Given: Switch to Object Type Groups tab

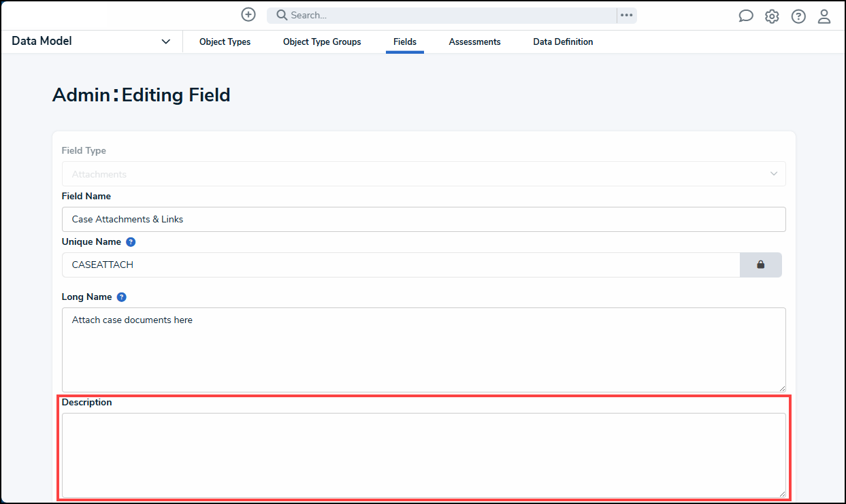Looking at the screenshot, I should tap(321, 41).
